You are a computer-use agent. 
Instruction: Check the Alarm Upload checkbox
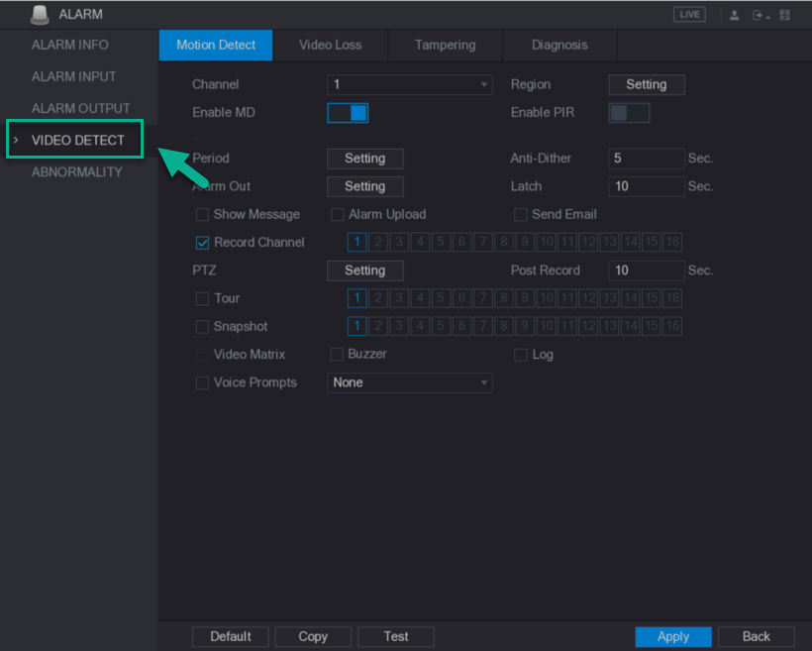[x=337, y=215]
